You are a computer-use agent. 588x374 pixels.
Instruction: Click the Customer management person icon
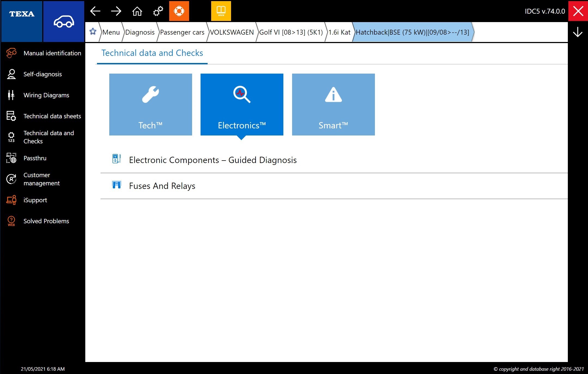coord(11,179)
